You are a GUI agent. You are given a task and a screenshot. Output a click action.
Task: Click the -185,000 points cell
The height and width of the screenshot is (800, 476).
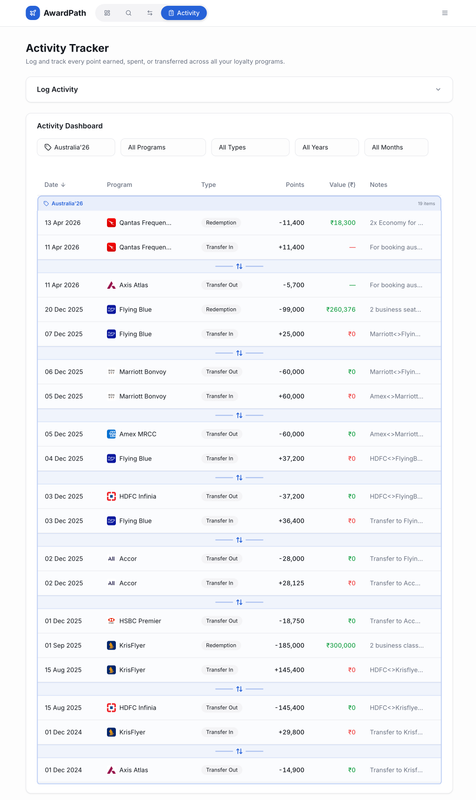pos(289,645)
